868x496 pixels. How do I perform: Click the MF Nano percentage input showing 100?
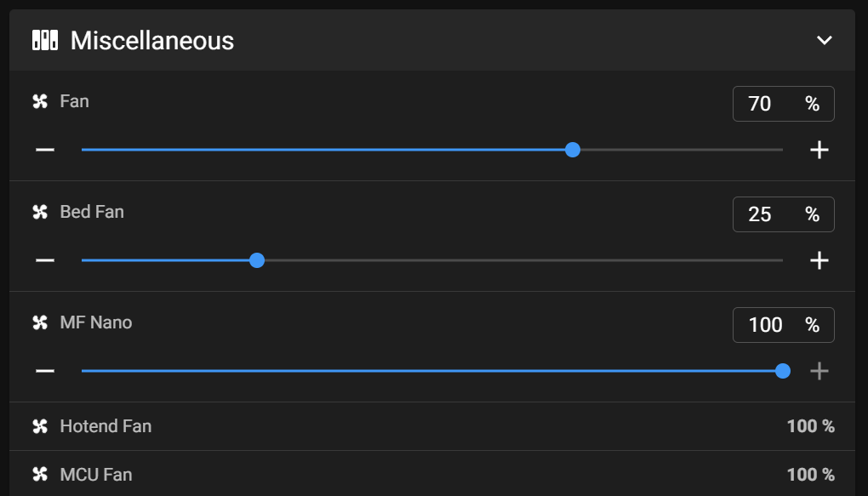[783, 325]
